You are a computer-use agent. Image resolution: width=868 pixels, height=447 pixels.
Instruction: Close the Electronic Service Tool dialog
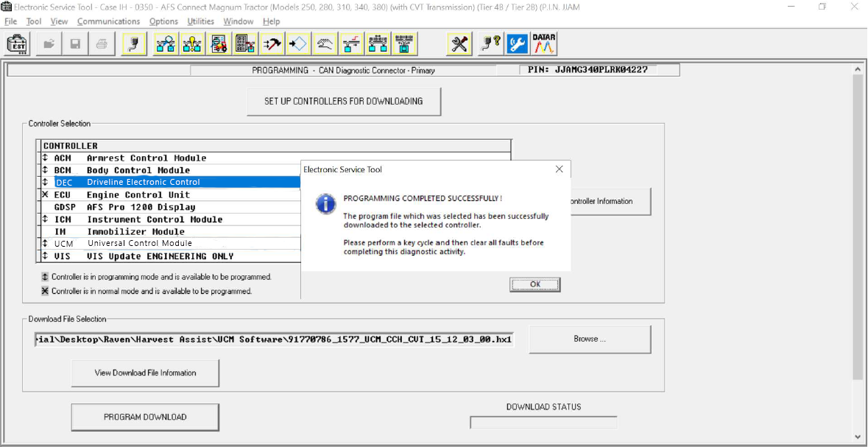point(559,169)
